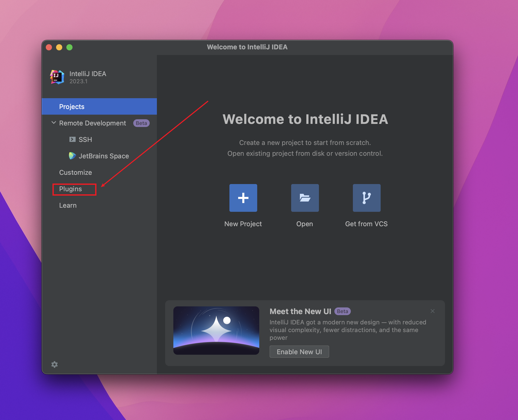Click the JetBrains Space logo icon
This screenshot has width=518, height=420.
pyautogui.click(x=72, y=156)
